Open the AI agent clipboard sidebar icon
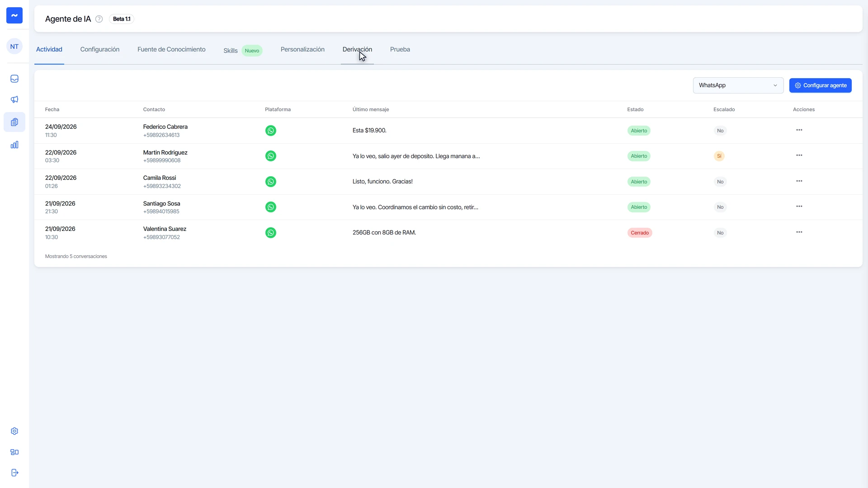Image resolution: width=868 pixels, height=488 pixels. pos(14,122)
